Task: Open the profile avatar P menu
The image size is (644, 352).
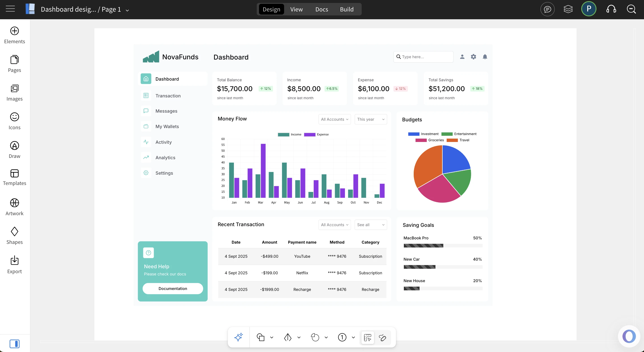Action: coord(589,9)
